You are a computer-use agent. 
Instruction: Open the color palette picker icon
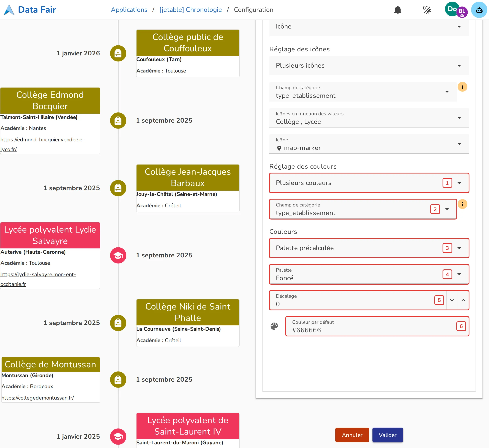[x=274, y=326]
